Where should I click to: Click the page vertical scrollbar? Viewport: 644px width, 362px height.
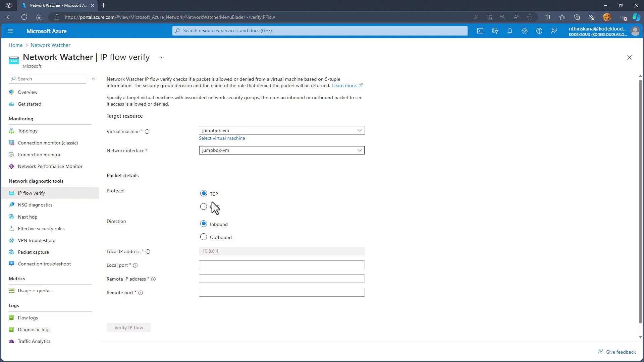click(640, 201)
